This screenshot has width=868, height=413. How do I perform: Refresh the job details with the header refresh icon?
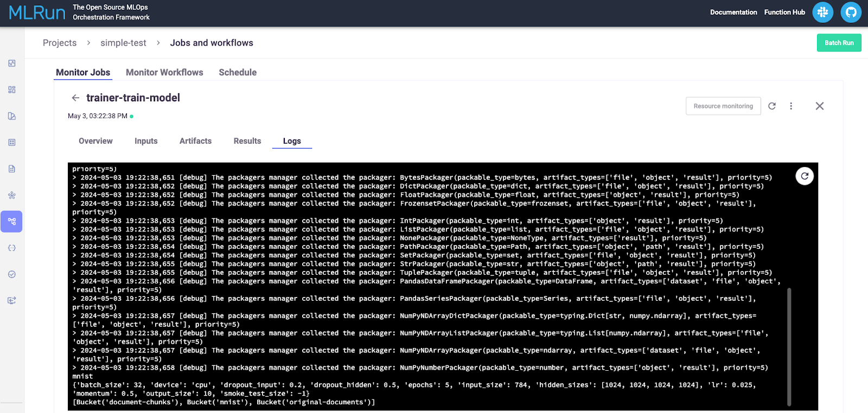[772, 106]
